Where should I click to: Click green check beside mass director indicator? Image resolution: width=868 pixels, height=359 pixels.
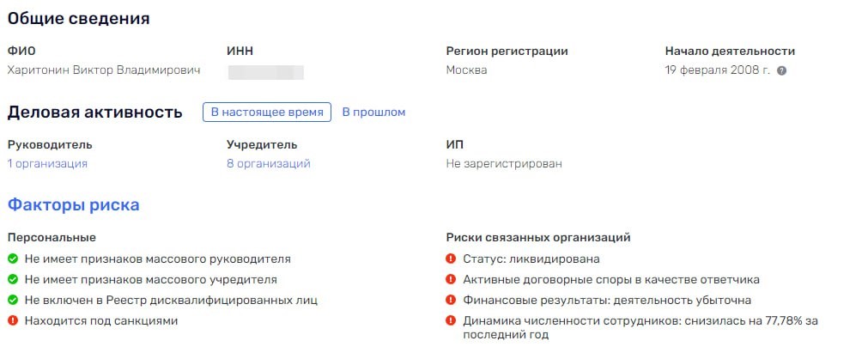pyautogui.click(x=13, y=259)
